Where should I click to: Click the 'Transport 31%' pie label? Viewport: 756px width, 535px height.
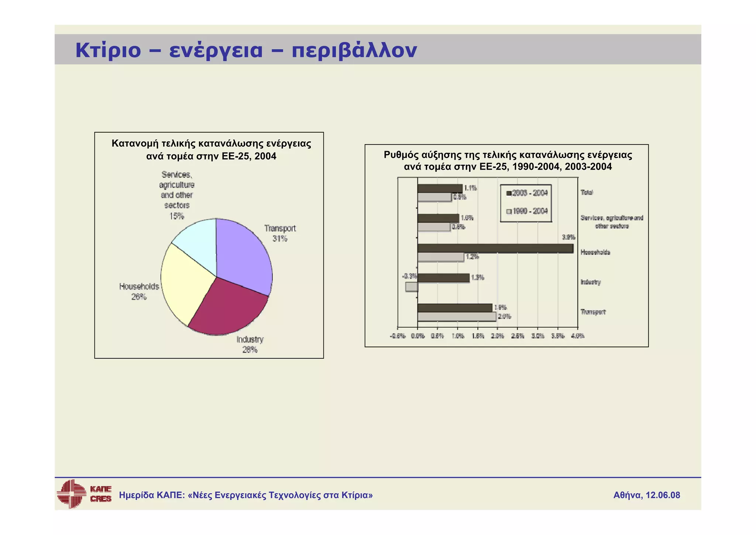tap(280, 234)
